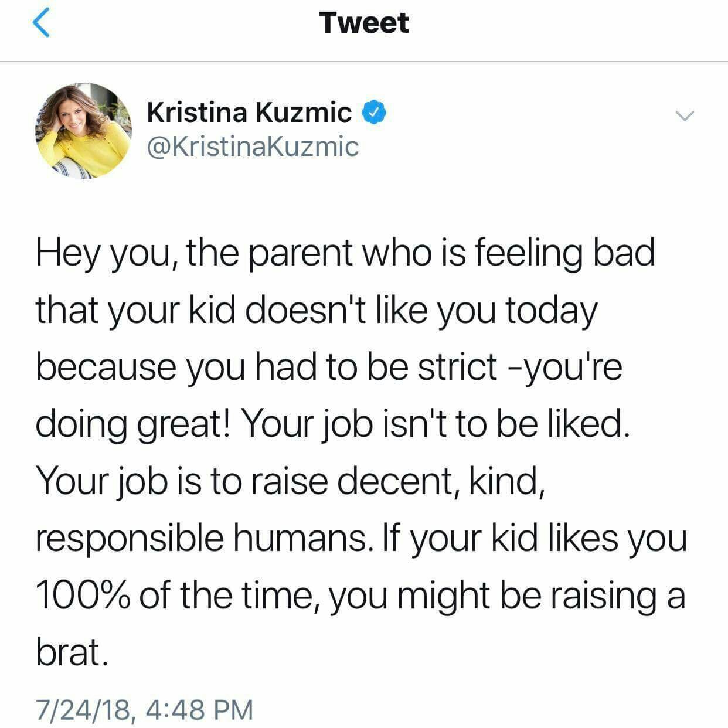Click the text "100% of the time,"

176,595
